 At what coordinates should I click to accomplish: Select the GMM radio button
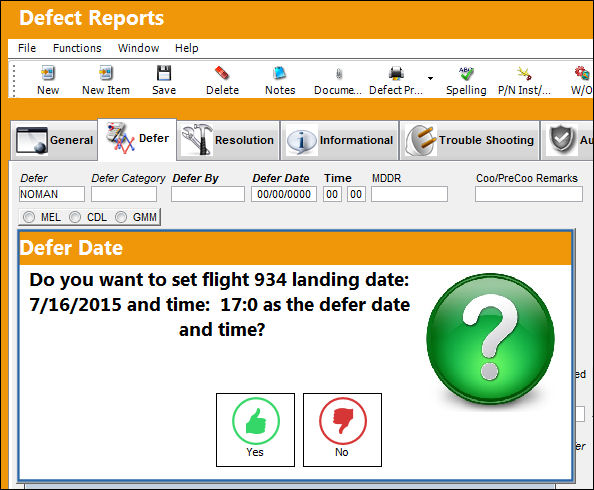(121, 217)
